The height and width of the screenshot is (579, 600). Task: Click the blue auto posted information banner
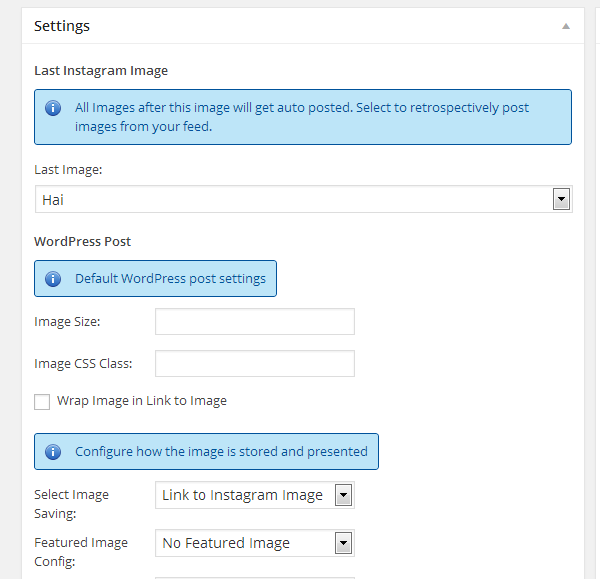(x=303, y=117)
